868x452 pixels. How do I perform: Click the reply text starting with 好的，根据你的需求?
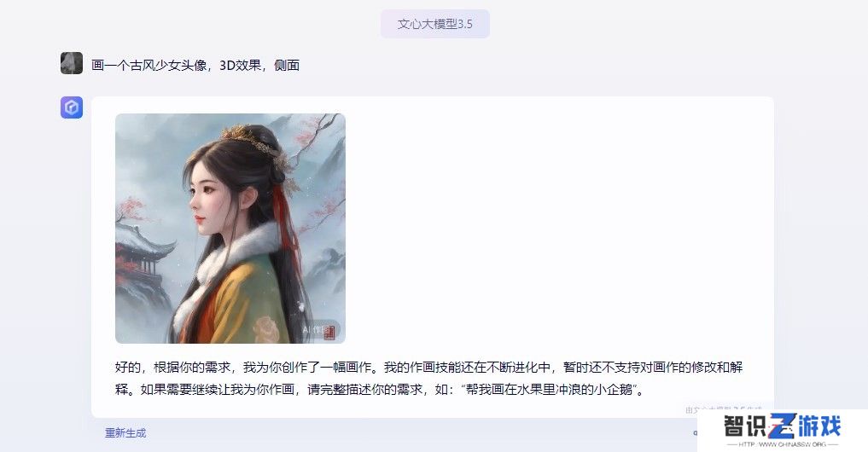tap(429, 379)
